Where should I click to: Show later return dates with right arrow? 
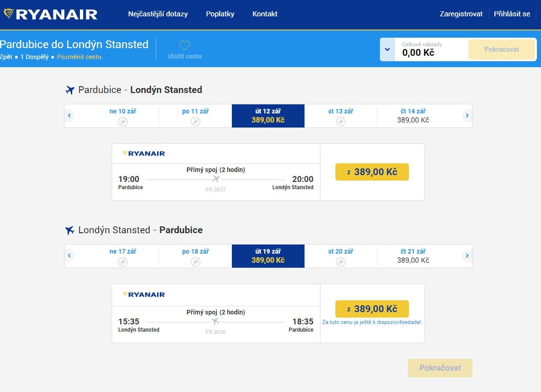467,256
